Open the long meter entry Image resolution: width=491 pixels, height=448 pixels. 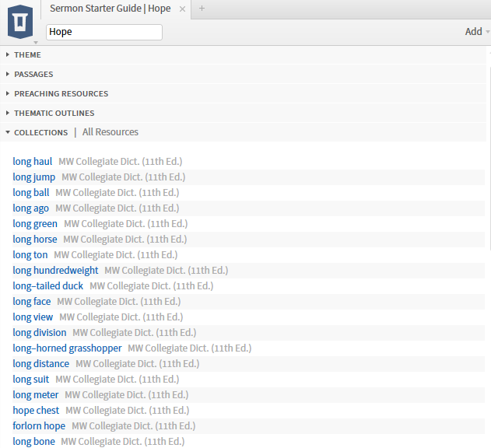click(35, 395)
